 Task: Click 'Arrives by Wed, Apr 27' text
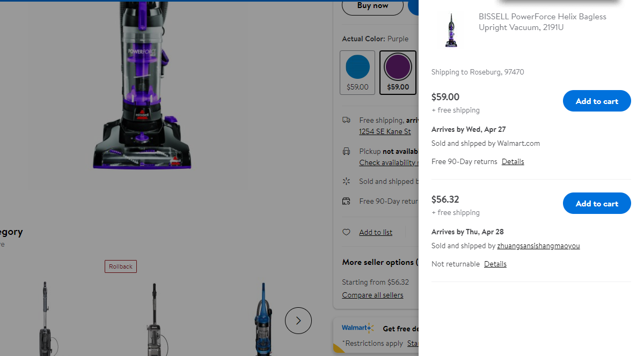(x=469, y=129)
